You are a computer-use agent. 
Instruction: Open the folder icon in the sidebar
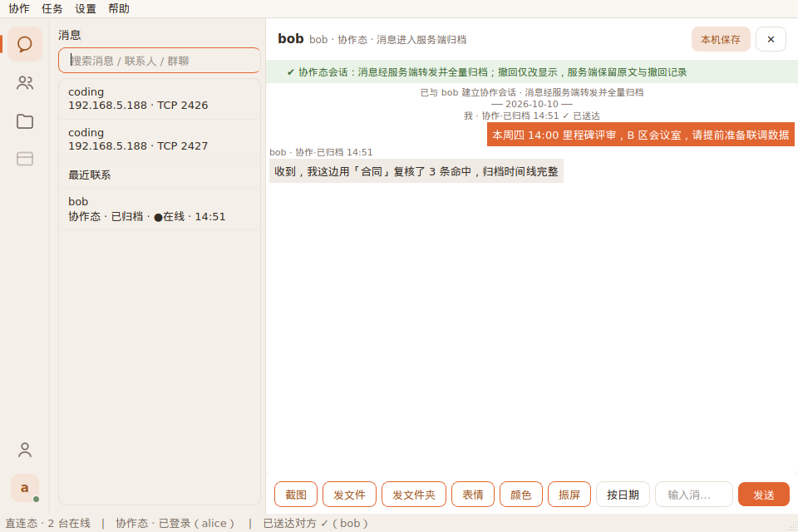24,121
